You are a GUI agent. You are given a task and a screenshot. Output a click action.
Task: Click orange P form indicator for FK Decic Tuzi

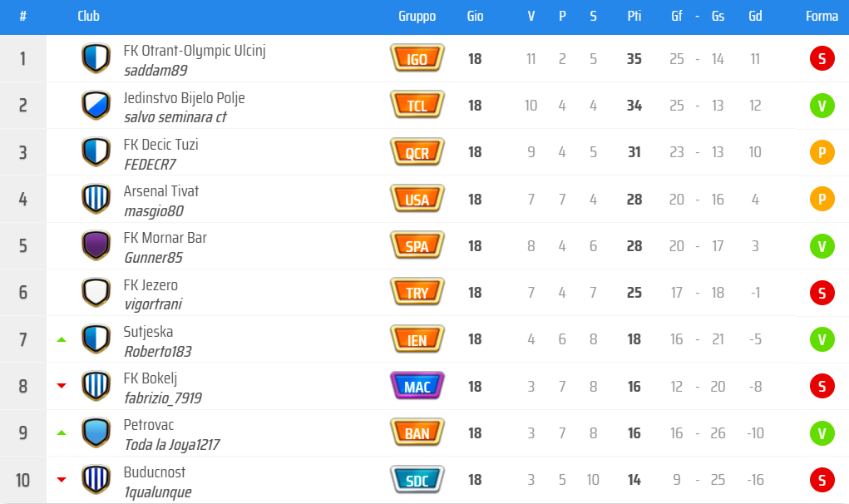point(822,152)
